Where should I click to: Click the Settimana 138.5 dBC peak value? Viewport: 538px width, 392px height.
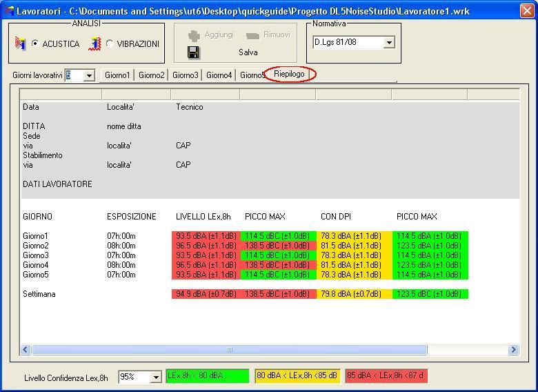tap(278, 294)
